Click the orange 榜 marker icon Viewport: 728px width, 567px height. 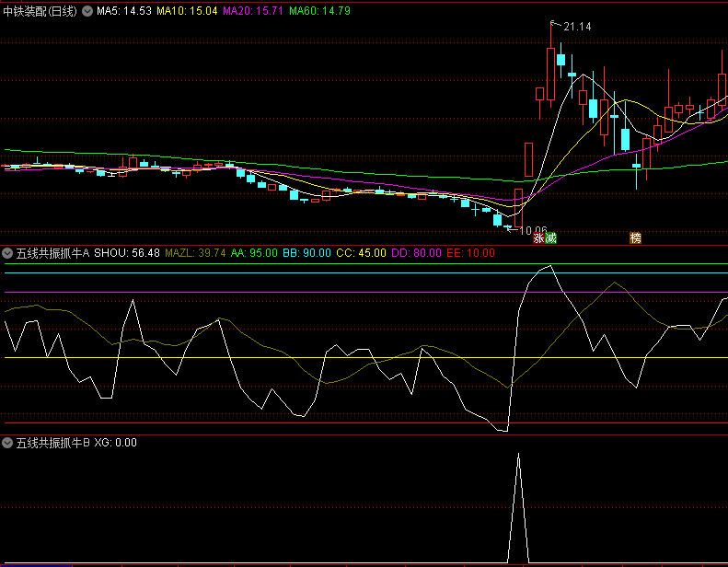pyautogui.click(x=635, y=238)
